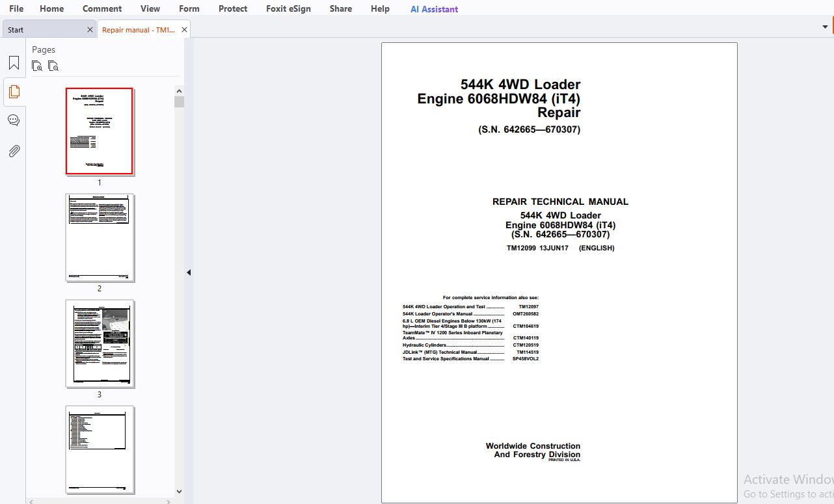The image size is (834, 504).
Task: Open the File menu
Action: 16,8
